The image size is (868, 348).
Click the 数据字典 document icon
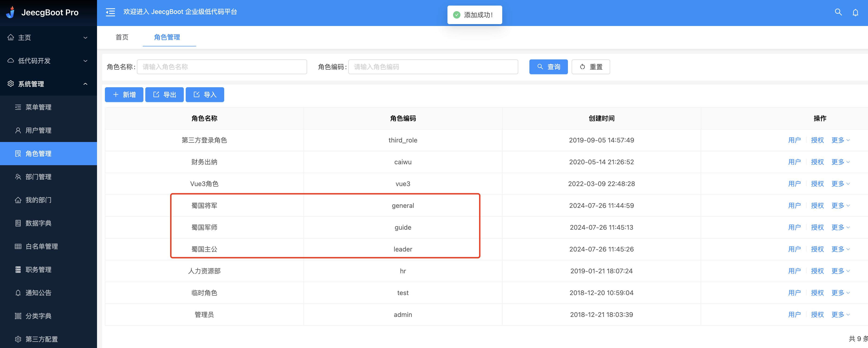tap(18, 223)
